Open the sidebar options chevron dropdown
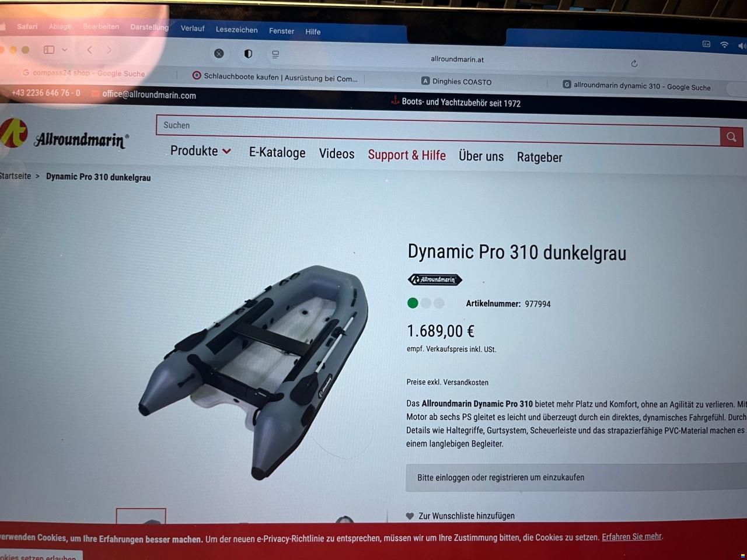Image resolution: width=747 pixels, height=560 pixels. [x=65, y=50]
